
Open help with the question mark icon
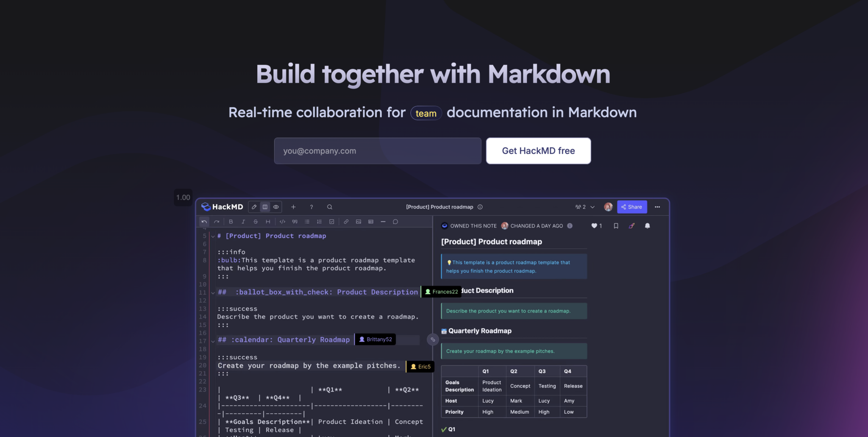(312, 207)
